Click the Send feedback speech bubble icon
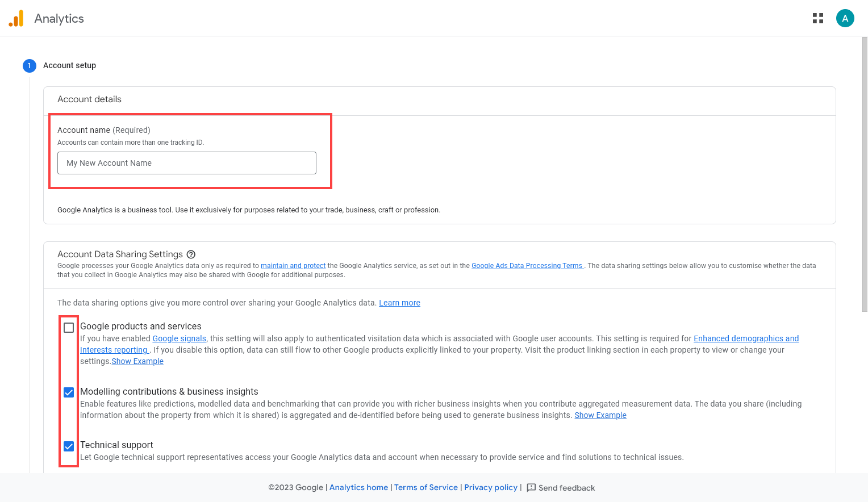This screenshot has height=502, width=868. (531, 487)
